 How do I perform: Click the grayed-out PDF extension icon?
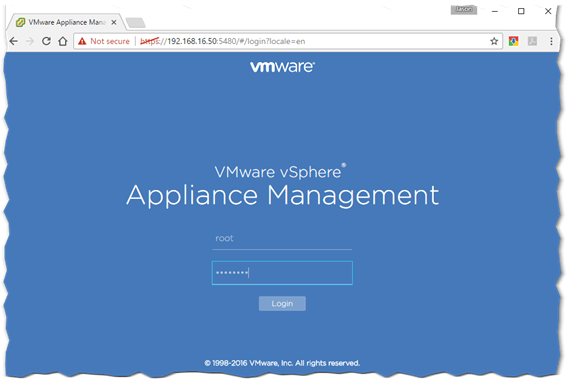[532, 41]
